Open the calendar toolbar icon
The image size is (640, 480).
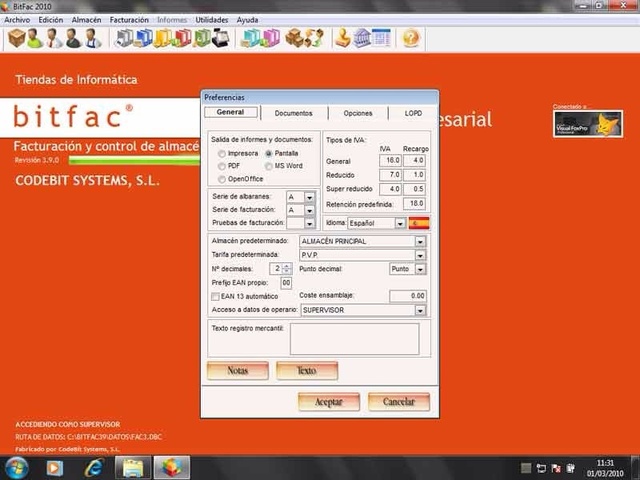381,39
